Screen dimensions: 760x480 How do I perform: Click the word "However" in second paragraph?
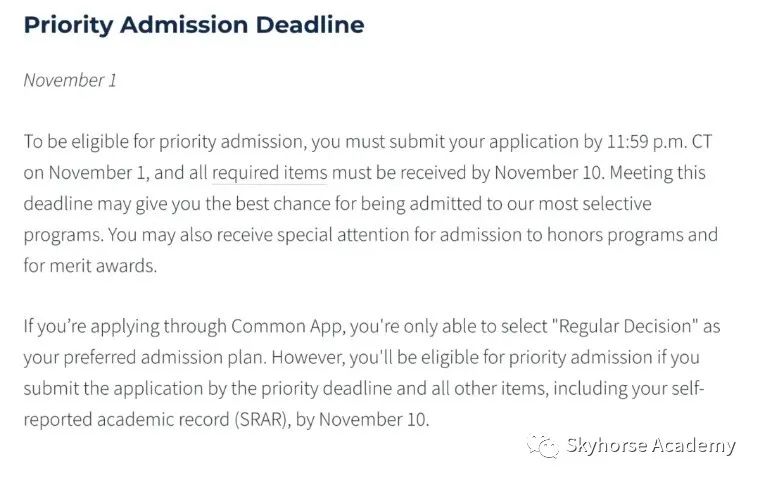[308, 358]
